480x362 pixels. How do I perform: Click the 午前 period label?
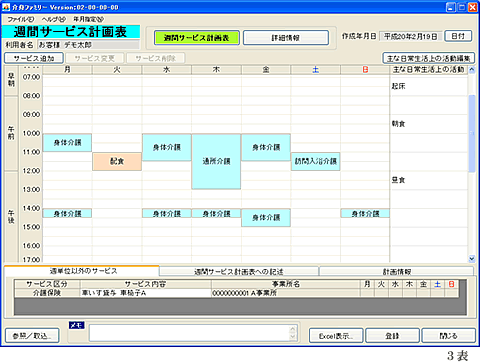[x=11, y=133]
